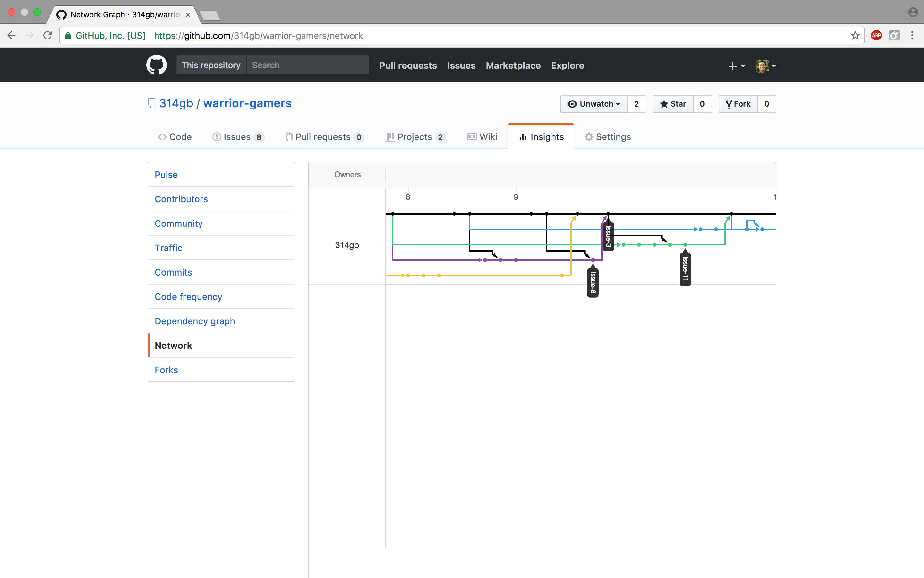
Task: Select the Insights tab
Action: tap(541, 137)
